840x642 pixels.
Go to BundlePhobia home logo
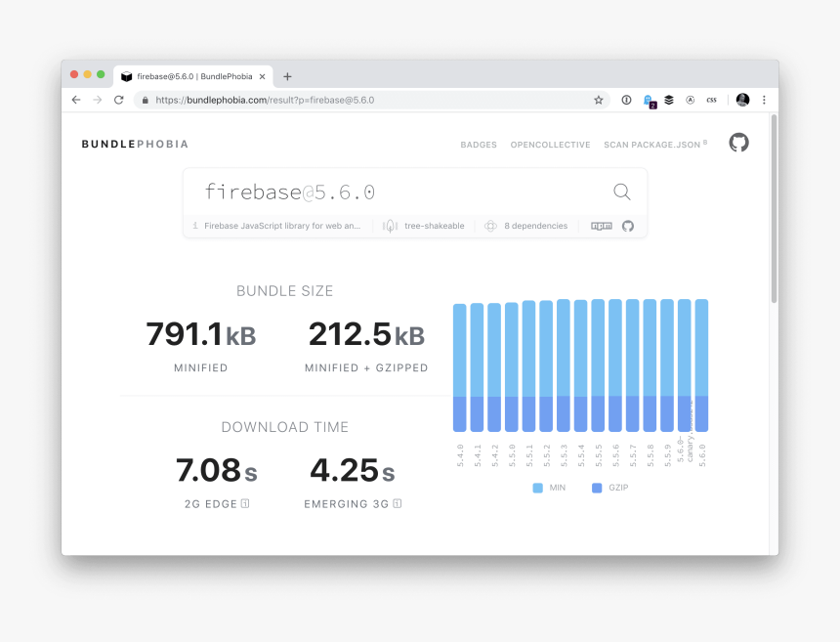[135, 145]
